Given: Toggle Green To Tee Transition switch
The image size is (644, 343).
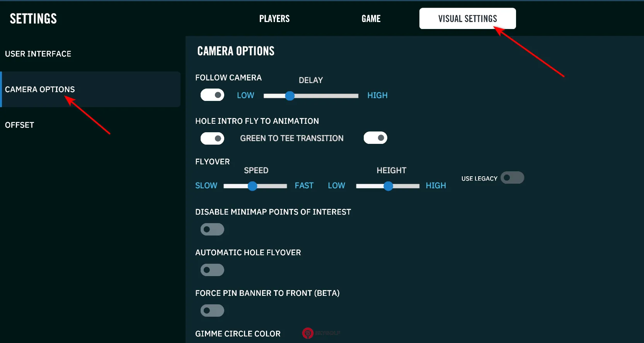Looking at the screenshot, I should point(375,138).
